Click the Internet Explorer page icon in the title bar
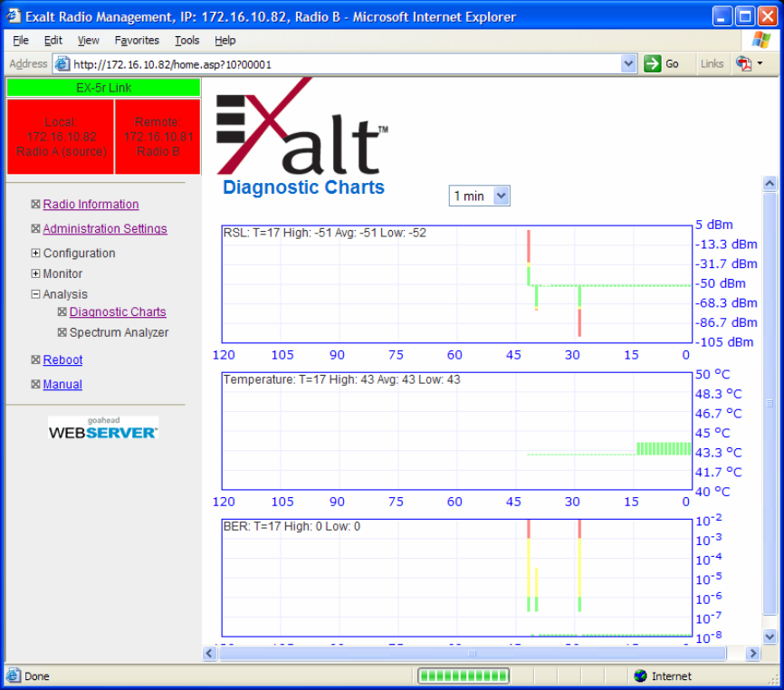 coord(14,16)
